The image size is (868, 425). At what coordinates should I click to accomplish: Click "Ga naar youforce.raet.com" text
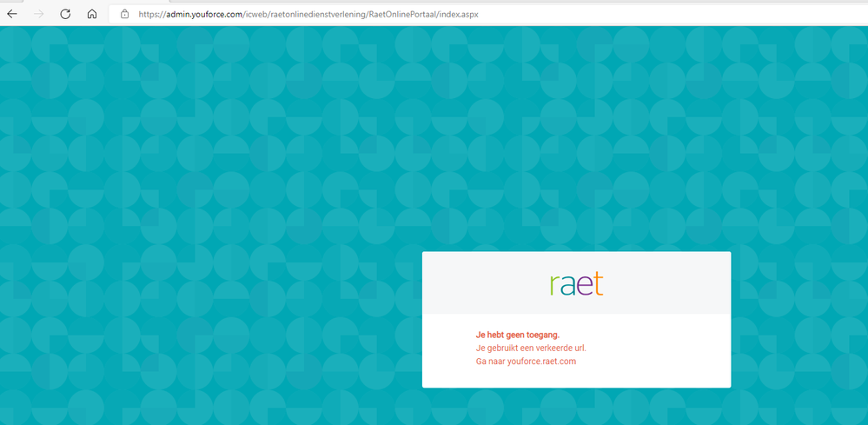coord(526,362)
